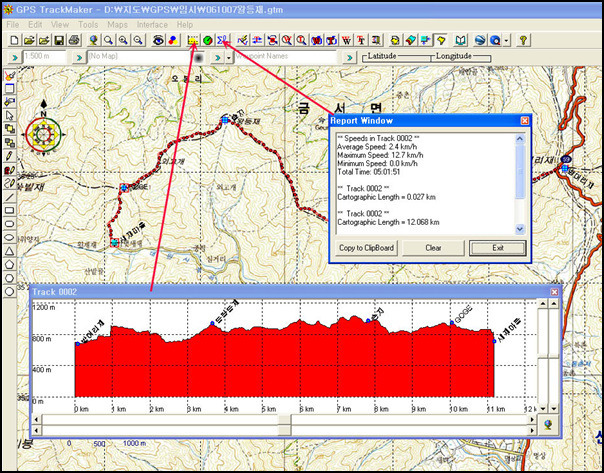
Task: Click the compass rose on the map
Action: click(x=43, y=133)
